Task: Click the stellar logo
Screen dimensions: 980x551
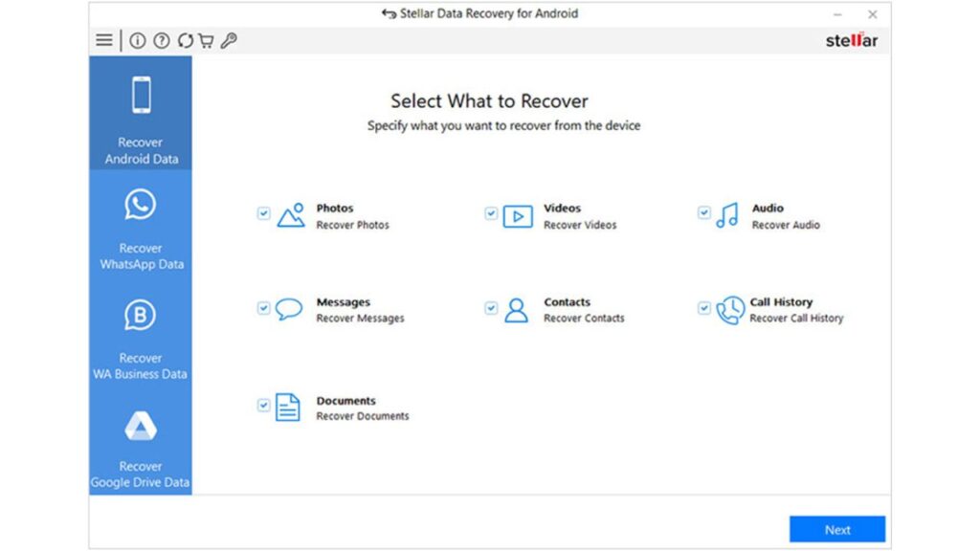Action: [x=851, y=40]
